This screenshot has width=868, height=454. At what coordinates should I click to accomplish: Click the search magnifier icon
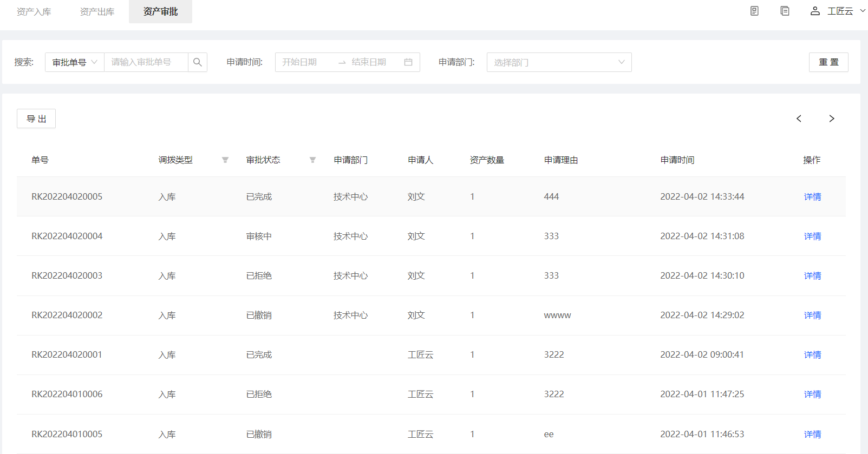click(198, 62)
